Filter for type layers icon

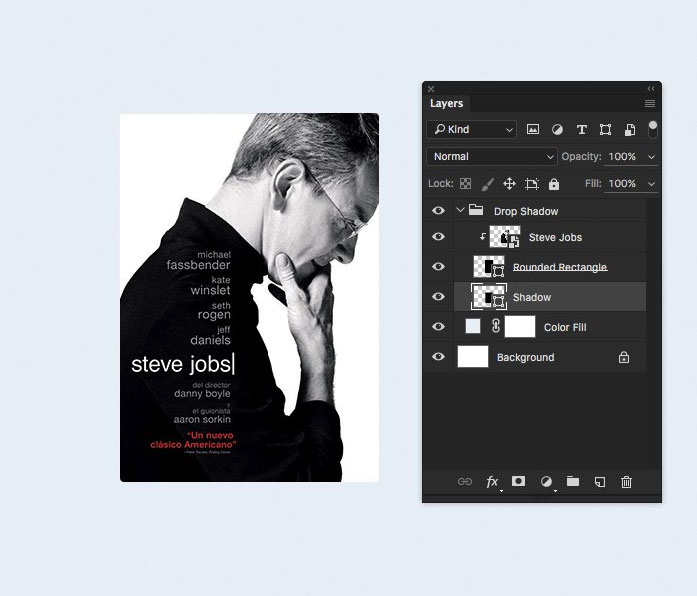(x=581, y=129)
